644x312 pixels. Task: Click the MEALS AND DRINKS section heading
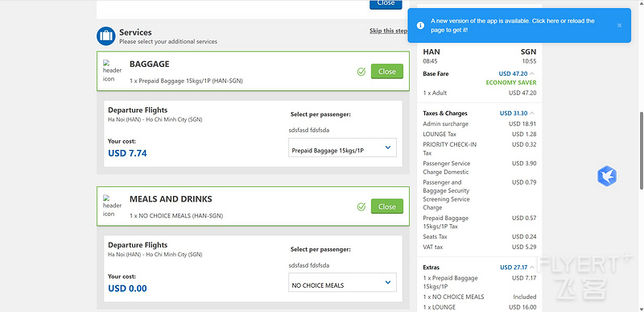(171, 199)
